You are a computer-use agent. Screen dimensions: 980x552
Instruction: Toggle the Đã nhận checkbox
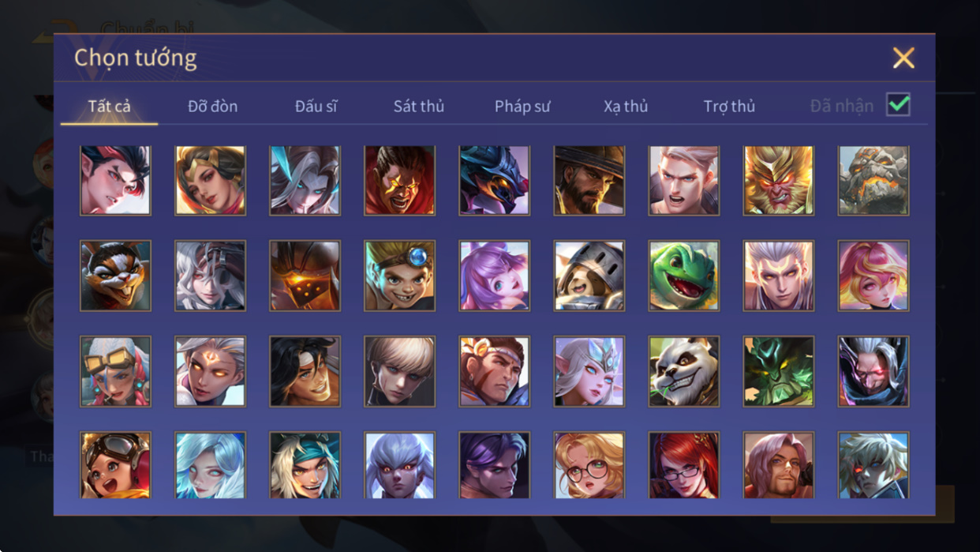point(898,104)
